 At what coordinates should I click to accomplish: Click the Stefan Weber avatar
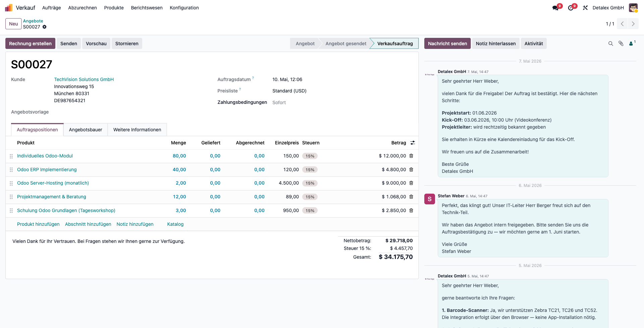coord(430,199)
